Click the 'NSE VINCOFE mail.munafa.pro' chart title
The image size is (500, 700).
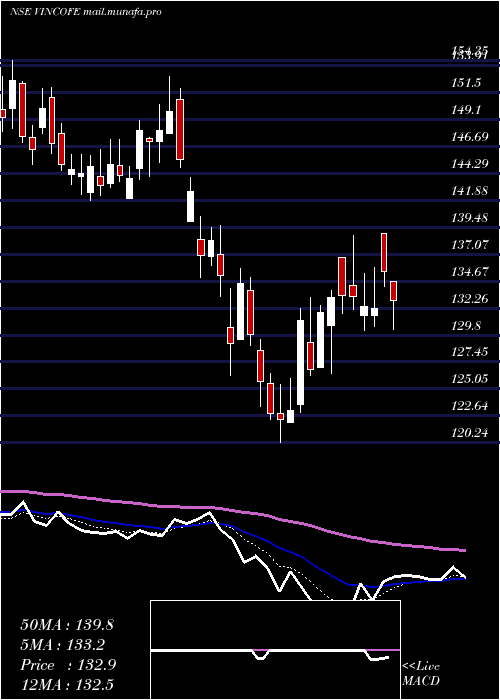click(85, 12)
